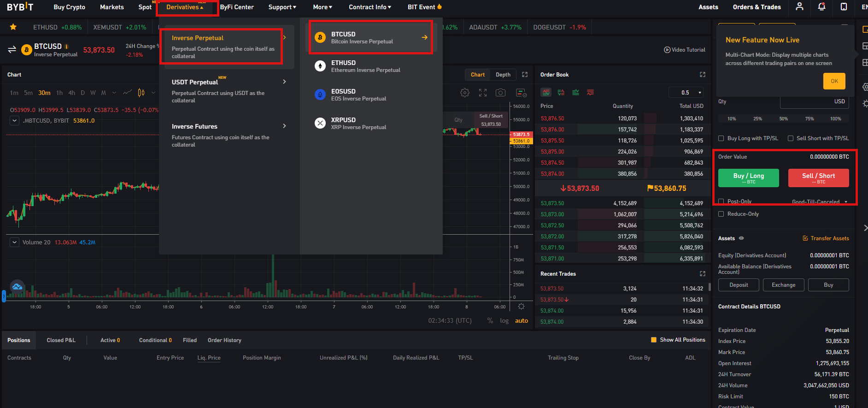
Task: Toggle Show All Positions checkbox
Action: [x=653, y=340]
